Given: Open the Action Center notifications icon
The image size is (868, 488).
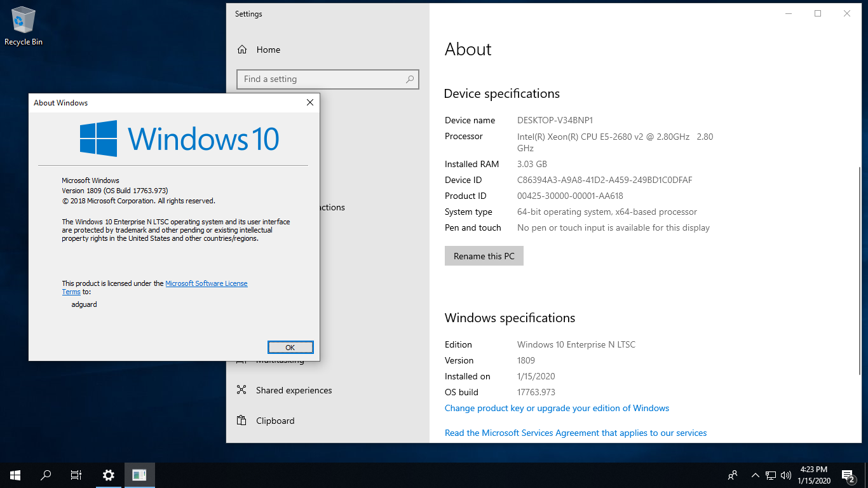Looking at the screenshot, I should pos(848,475).
